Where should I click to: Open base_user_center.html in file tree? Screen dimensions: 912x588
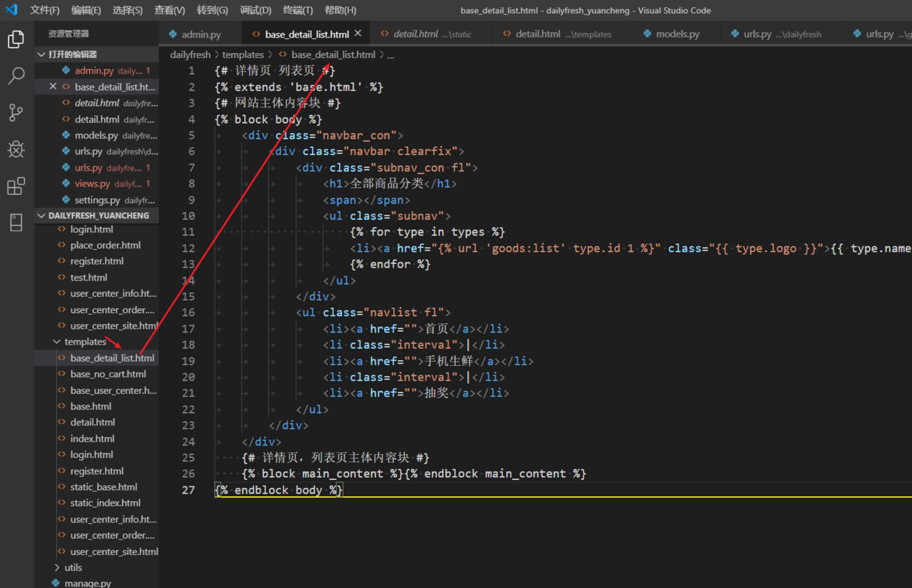click(96, 390)
